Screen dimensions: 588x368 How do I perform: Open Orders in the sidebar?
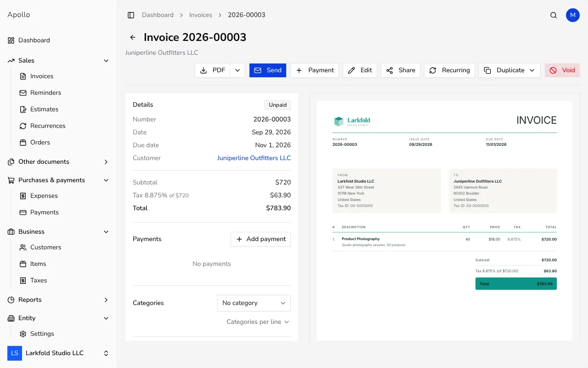(x=64, y=143)
